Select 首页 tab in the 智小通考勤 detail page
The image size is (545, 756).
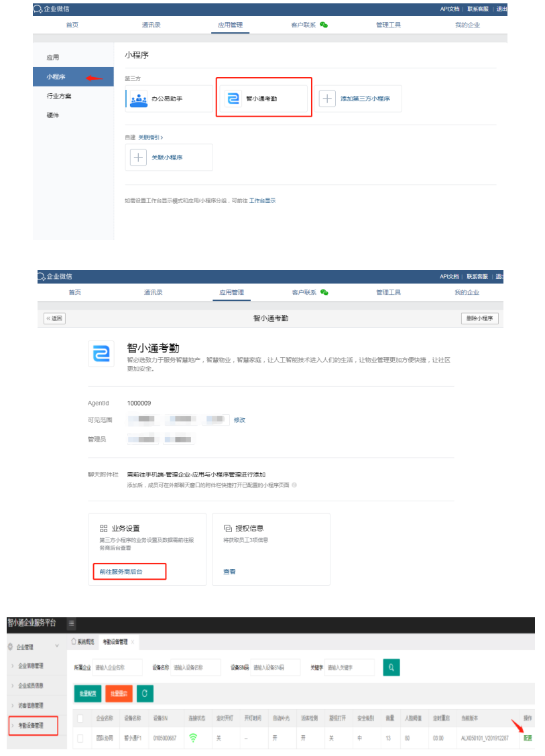75,292
